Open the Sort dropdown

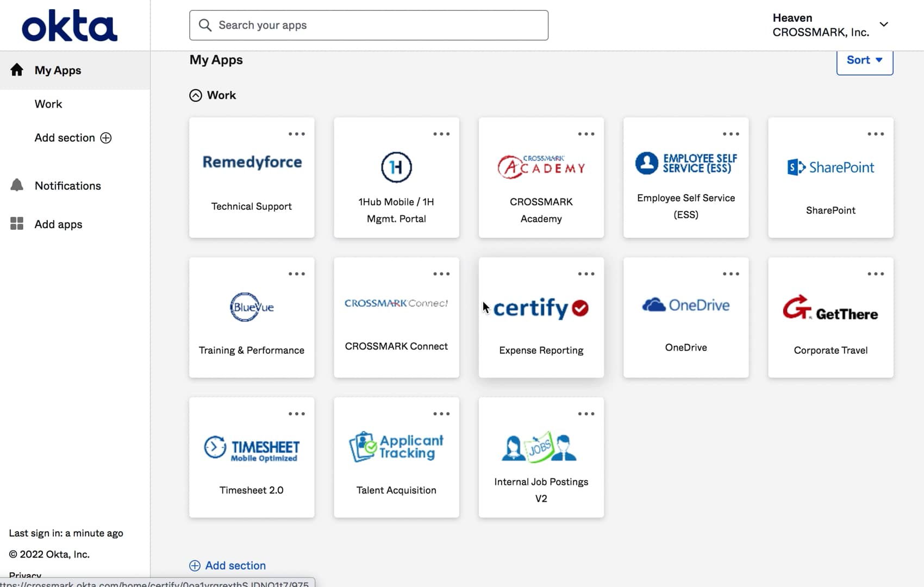coord(864,60)
